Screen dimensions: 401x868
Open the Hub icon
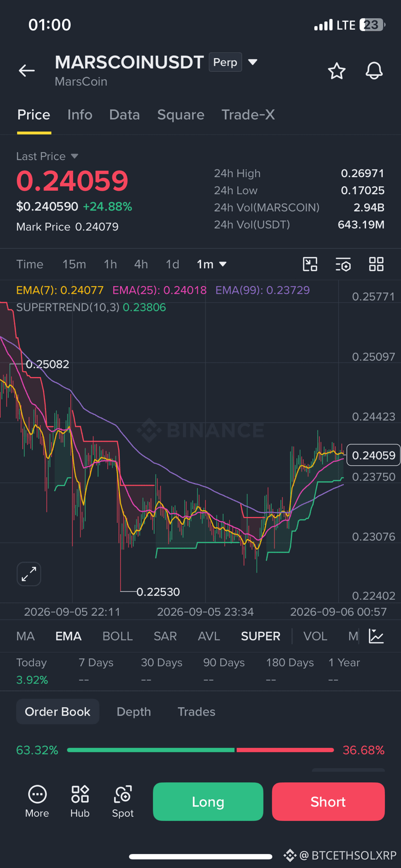[80, 802]
